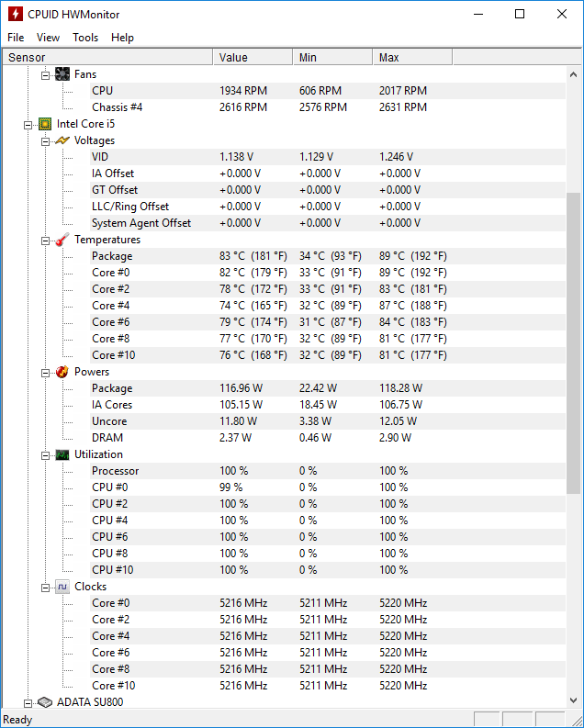
Task: Select the Uncore power row
Action: tap(328, 421)
